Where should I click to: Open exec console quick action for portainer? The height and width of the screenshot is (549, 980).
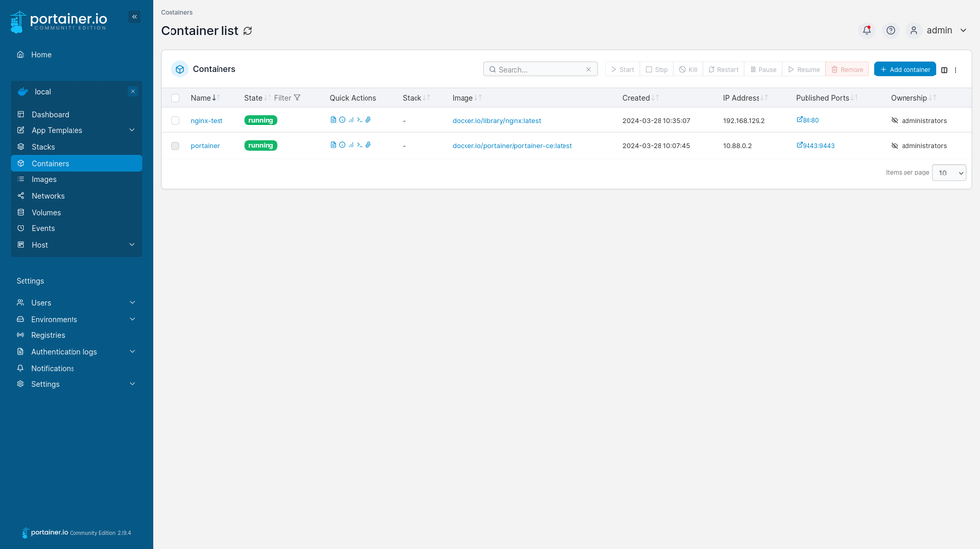click(x=360, y=145)
